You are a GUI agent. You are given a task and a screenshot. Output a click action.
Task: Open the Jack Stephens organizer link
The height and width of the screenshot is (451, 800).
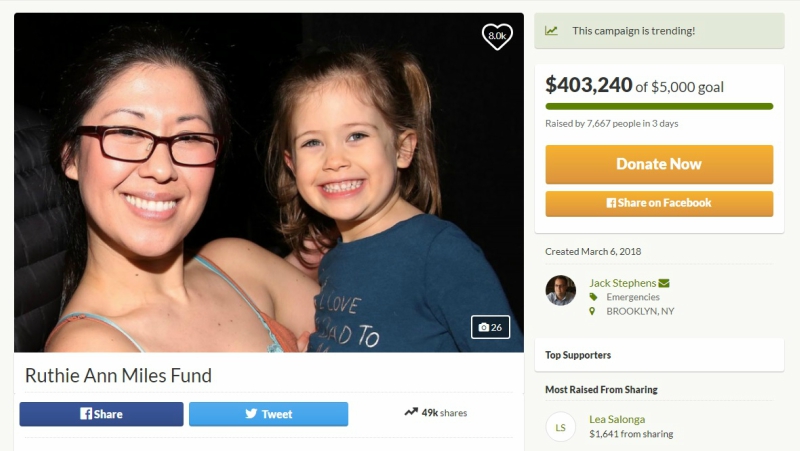point(622,283)
